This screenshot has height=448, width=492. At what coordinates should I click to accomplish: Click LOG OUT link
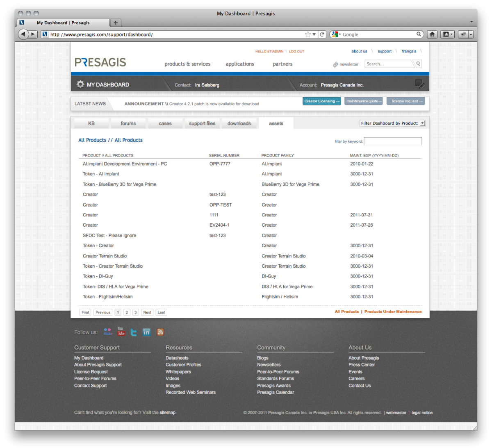tap(296, 52)
